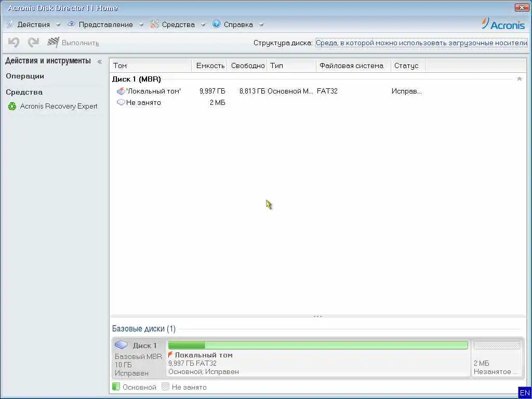The height and width of the screenshot is (399, 532).
Task: Click the Базовый MBR disk info text
Action: pos(138,356)
